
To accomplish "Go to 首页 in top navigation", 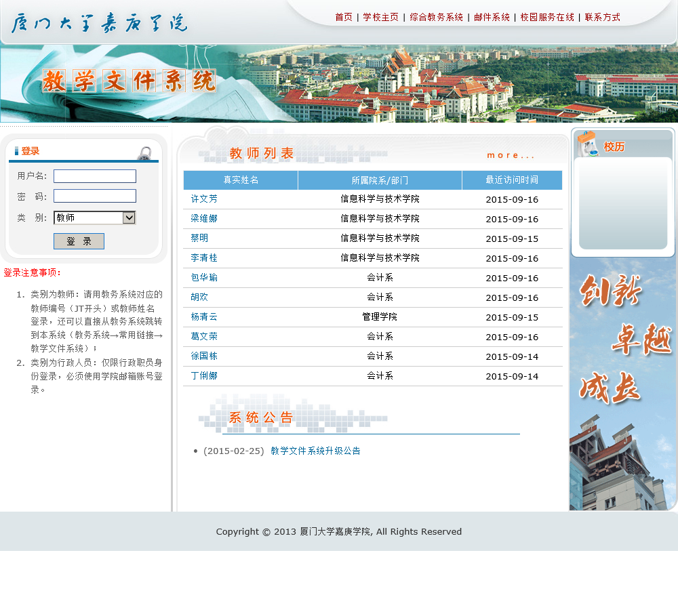I will coord(344,18).
